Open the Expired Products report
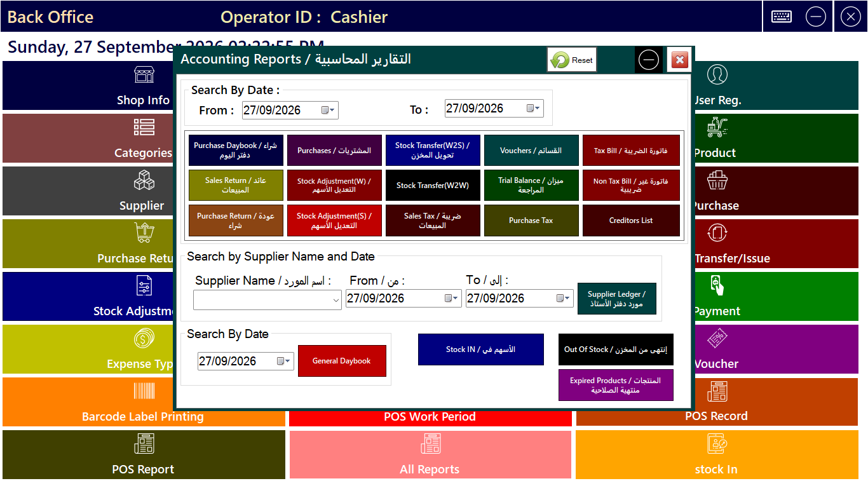The image size is (868, 488). pos(615,385)
